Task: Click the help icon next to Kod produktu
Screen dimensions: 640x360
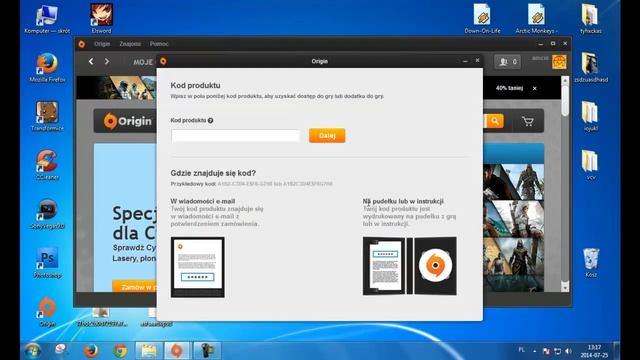Action: click(x=211, y=120)
